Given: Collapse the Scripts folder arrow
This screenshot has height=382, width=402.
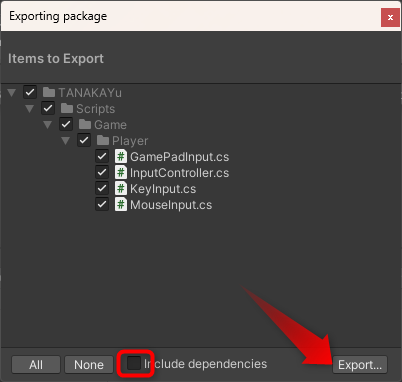Looking at the screenshot, I should pyautogui.click(x=30, y=108).
